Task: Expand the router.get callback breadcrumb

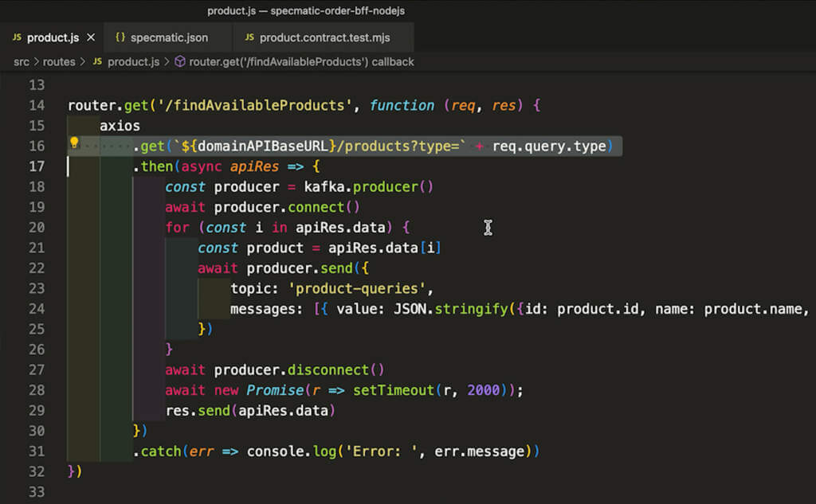Action: (301, 61)
